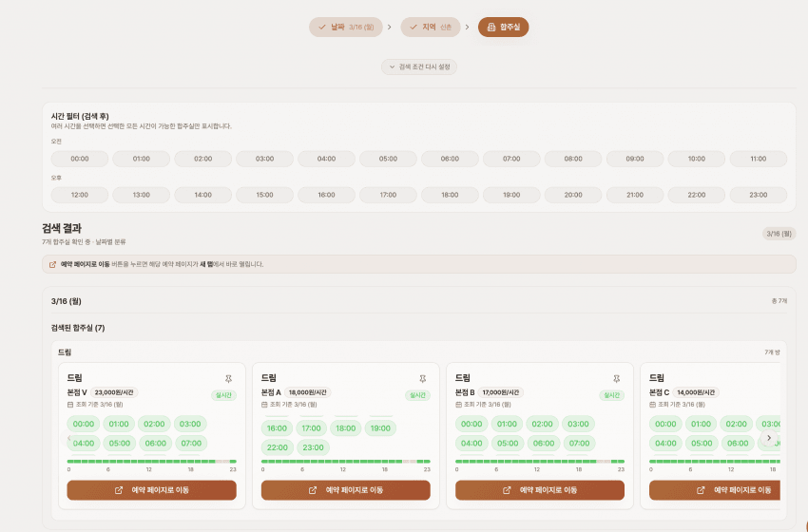Viewport: 808px width, 532px height.
Task: Open 예약 페이지로 이동 for 본점 V
Action: click(x=151, y=490)
